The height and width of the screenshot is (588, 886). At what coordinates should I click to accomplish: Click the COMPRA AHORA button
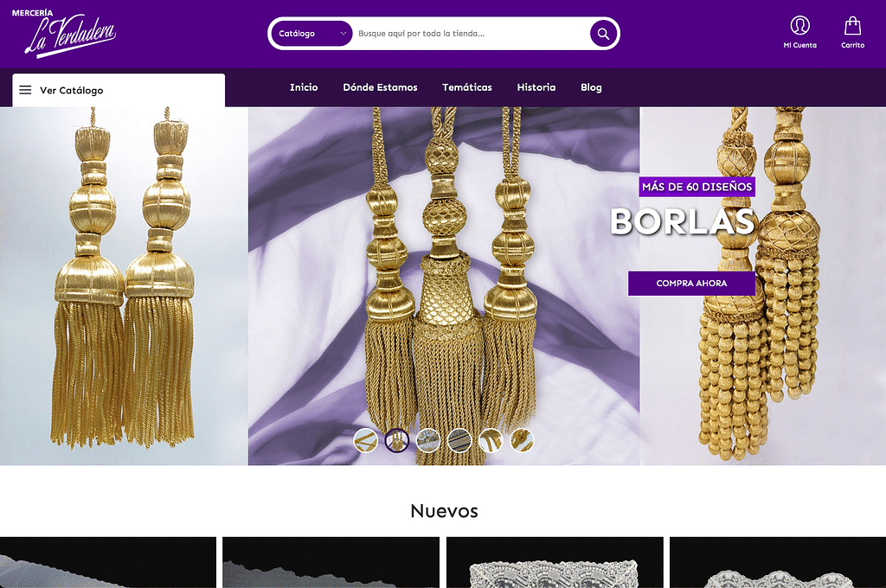click(691, 283)
